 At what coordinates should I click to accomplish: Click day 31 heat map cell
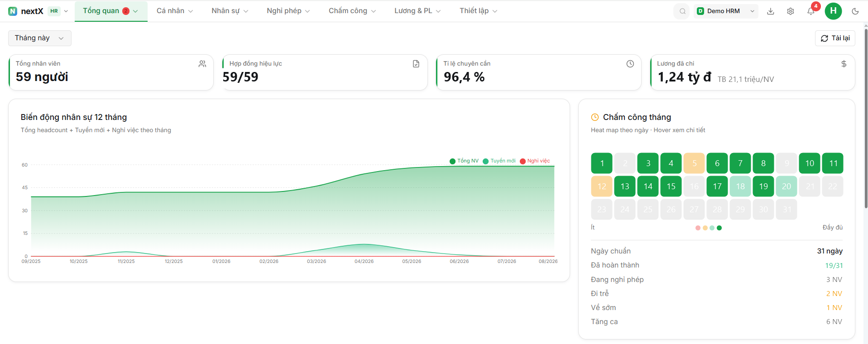[786, 210]
